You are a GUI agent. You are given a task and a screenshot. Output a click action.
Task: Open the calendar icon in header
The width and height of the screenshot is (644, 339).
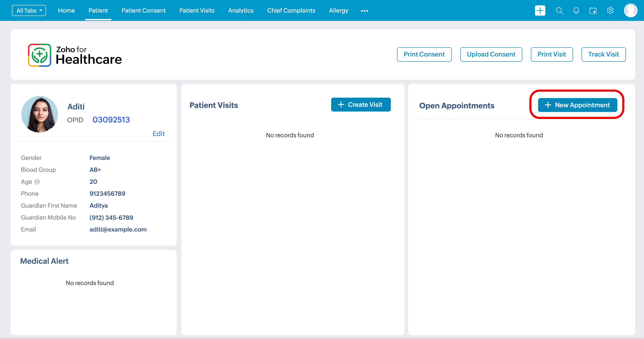(593, 10)
